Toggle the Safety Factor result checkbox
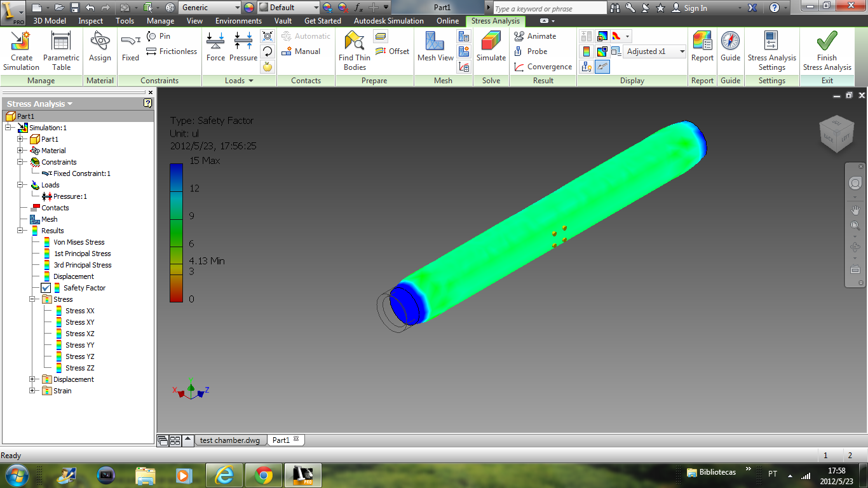Viewport: 868px width, 488px height. point(46,288)
